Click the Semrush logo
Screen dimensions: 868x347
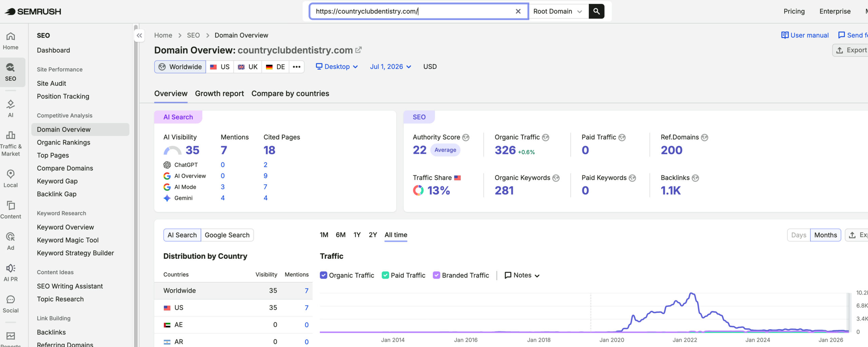point(33,12)
